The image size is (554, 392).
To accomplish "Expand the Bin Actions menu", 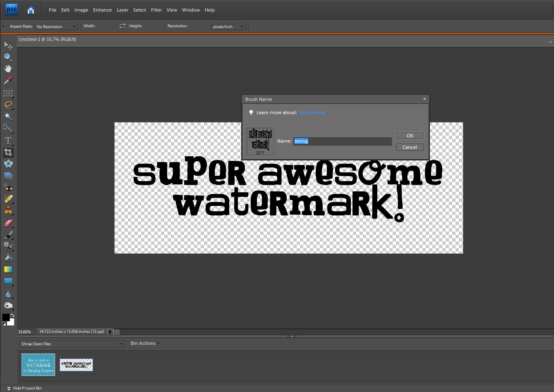I will pos(144,343).
